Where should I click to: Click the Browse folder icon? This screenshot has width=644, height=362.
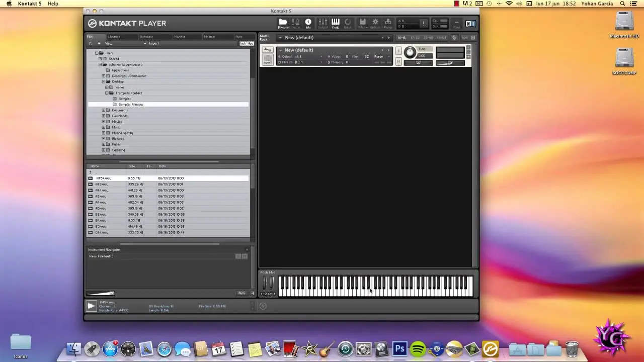click(283, 23)
